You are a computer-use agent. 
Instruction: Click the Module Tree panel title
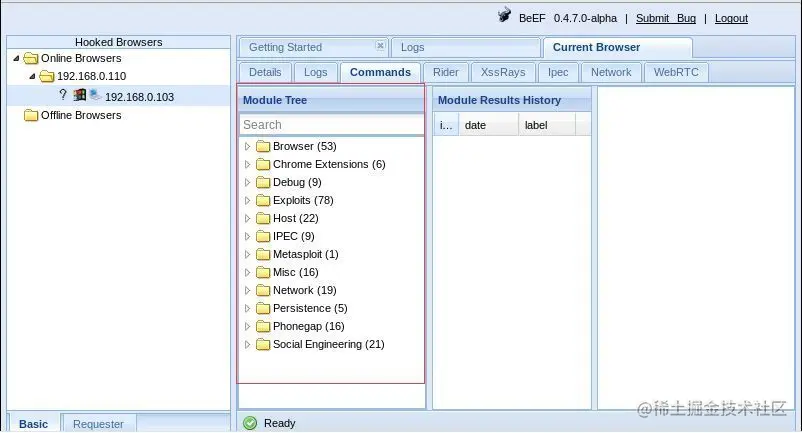(x=275, y=100)
